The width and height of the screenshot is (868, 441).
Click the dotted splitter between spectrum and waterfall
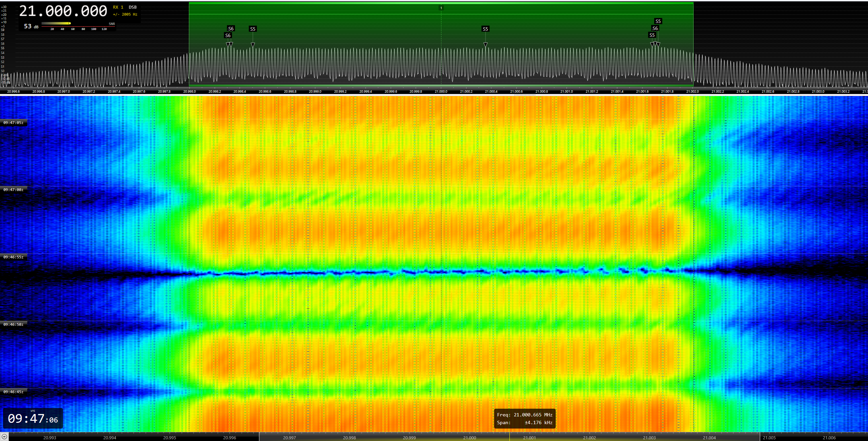click(x=525, y=95)
